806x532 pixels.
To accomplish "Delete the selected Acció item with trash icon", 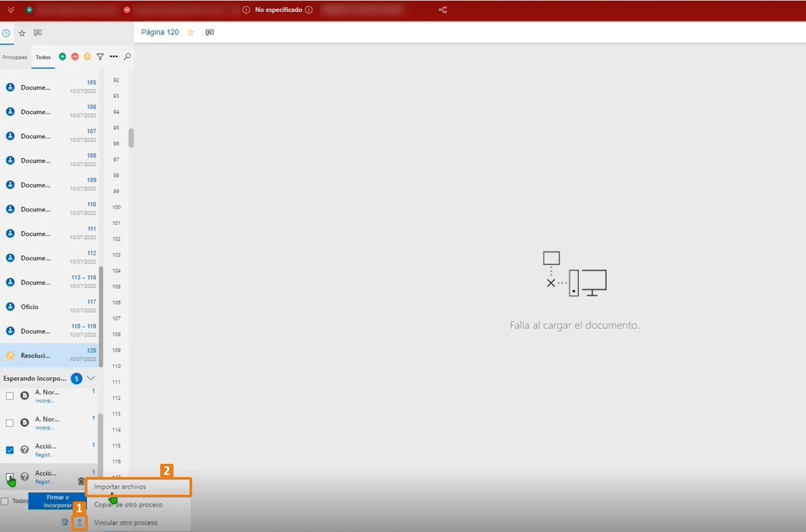I will (x=81, y=481).
